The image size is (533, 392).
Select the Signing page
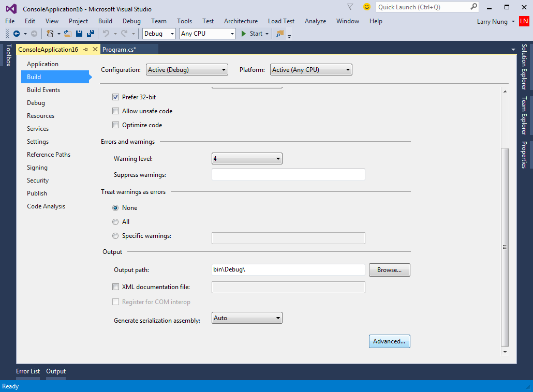pos(37,168)
